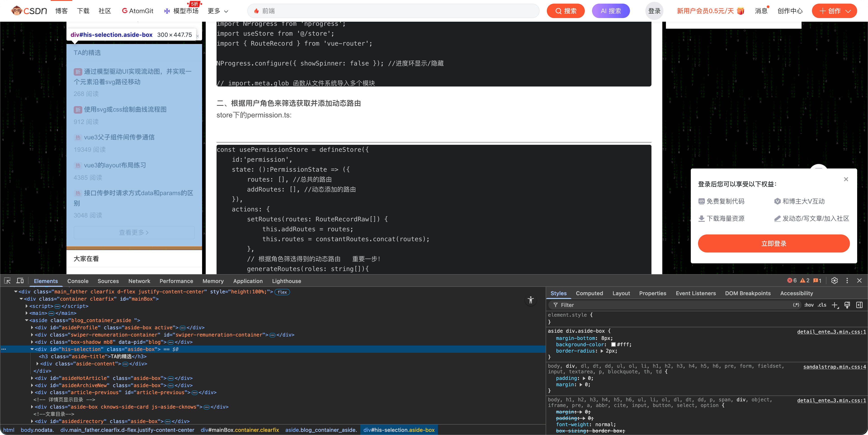Switch to the Console tab

[78, 281]
